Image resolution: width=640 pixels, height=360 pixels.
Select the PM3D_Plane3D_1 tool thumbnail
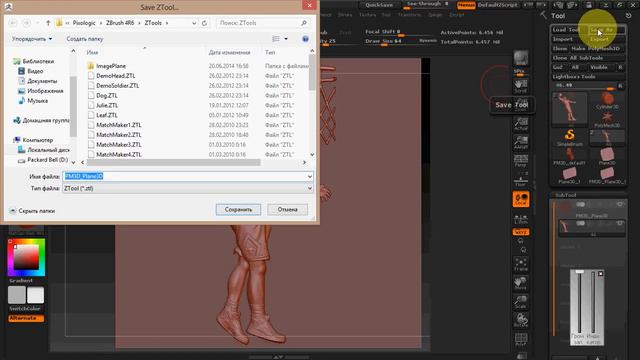[607, 176]
